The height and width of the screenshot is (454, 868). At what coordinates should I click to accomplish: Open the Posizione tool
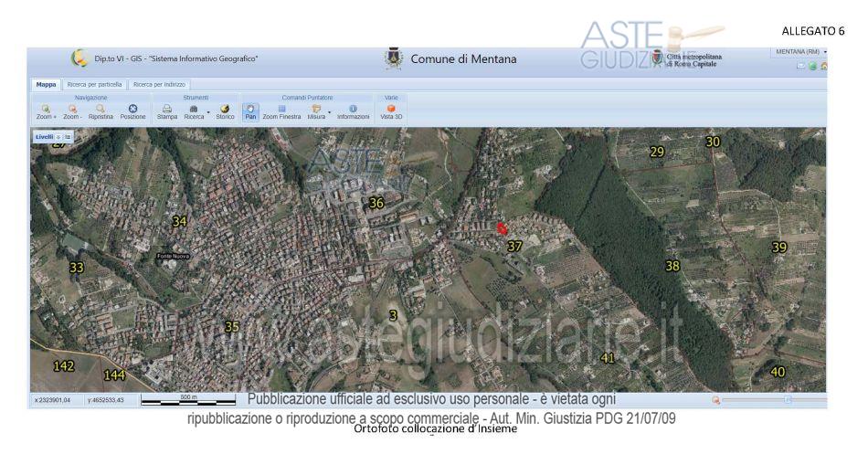pyautogui.click(x=132, y=111)
